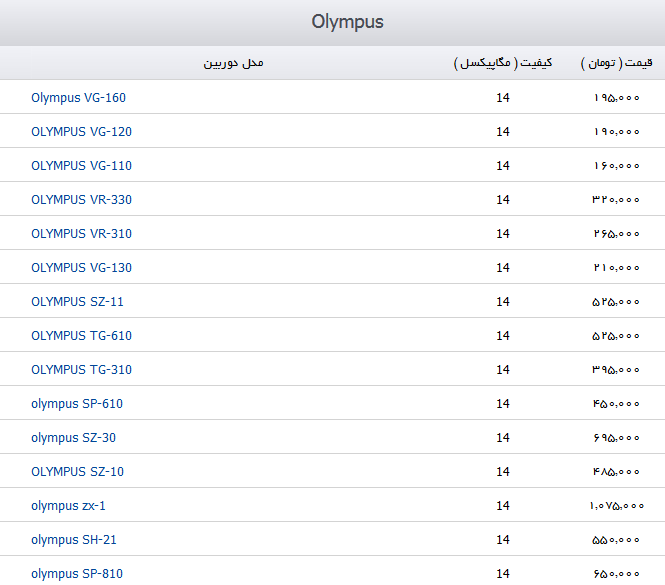The image size is (665, 585).
Task: Select the price ۱۶۰,۰۰۰ for VG-110
Action: (617, 166)
